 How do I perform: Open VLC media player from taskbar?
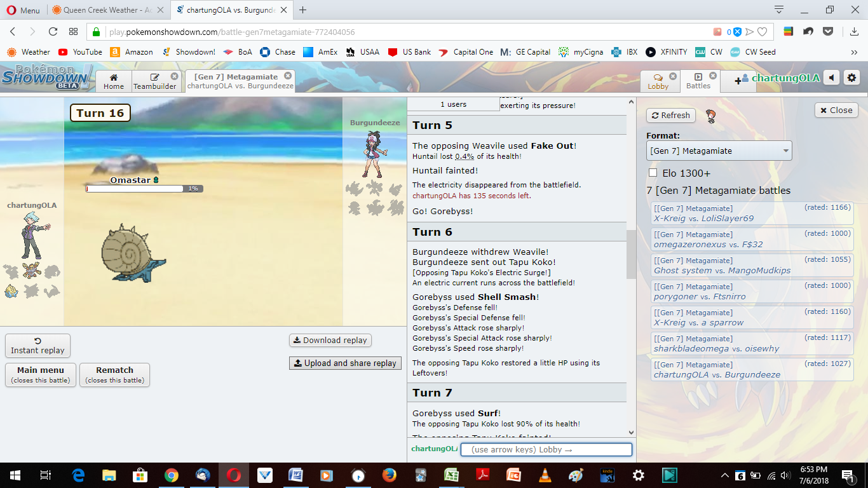[545, 475]
